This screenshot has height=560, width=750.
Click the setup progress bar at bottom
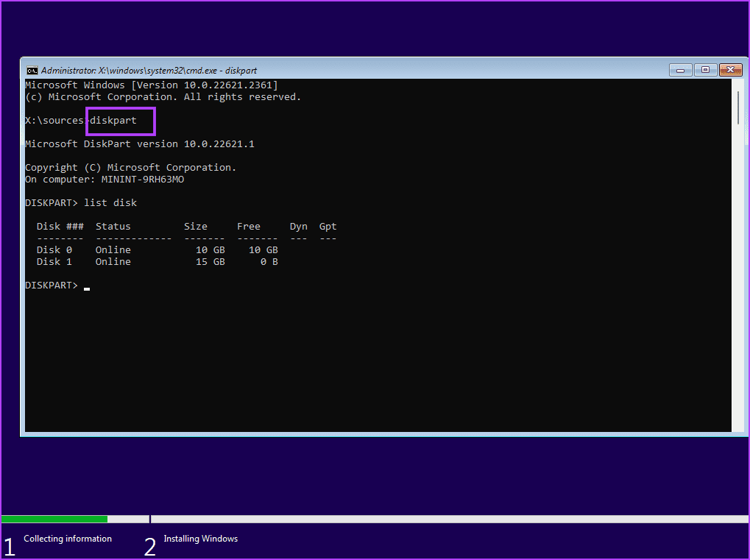[375, 519]
